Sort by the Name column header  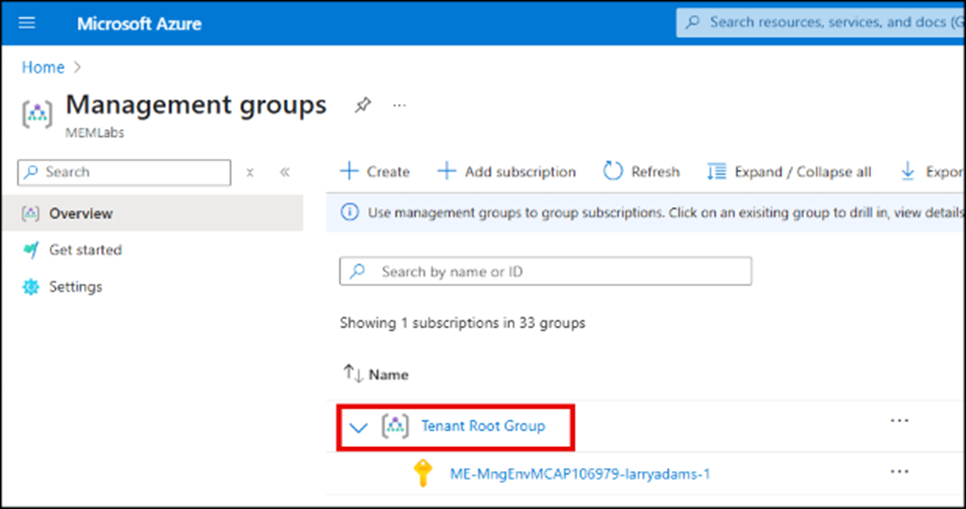pos(388,375)
